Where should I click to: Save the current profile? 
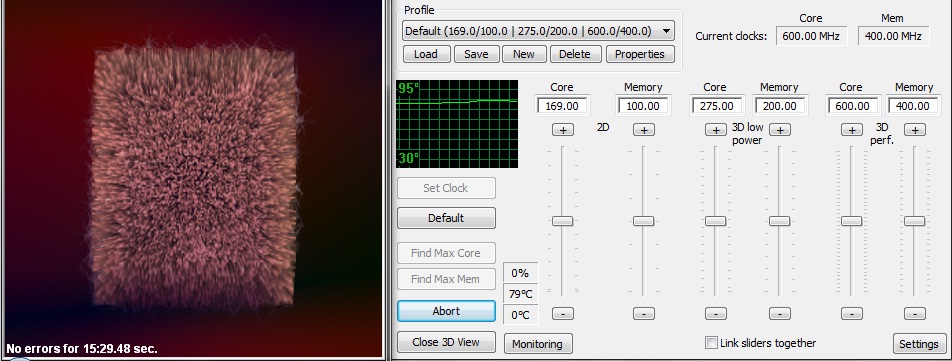point(476,54)
